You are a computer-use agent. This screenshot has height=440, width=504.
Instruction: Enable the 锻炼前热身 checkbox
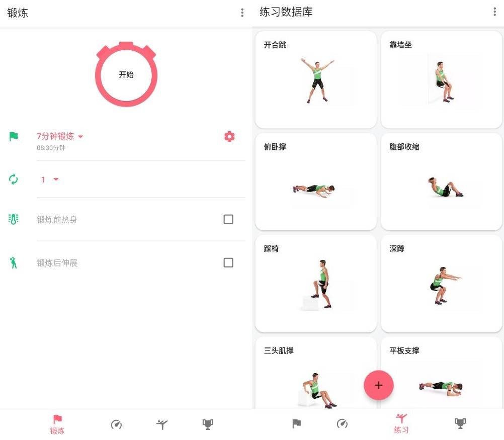pyautogui.click(x=228, y=219)
